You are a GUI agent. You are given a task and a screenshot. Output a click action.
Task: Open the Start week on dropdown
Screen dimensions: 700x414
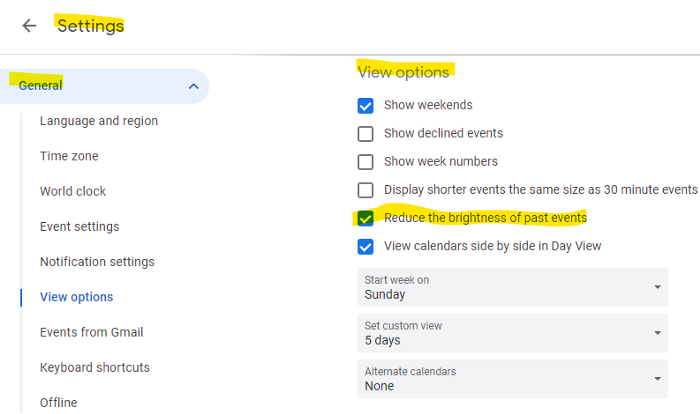(x=512, y=287)
